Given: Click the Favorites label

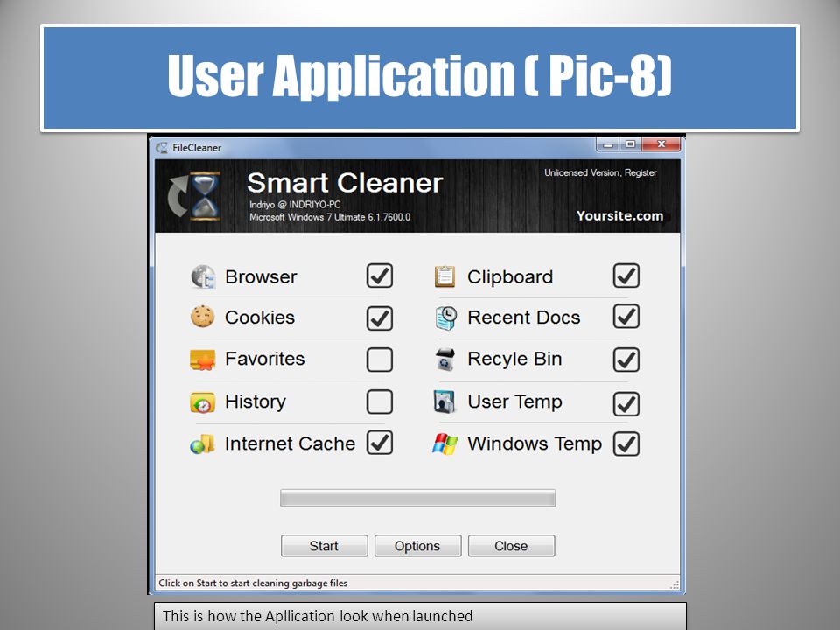Looking at the screenshot, I should [x=264, y=359].
